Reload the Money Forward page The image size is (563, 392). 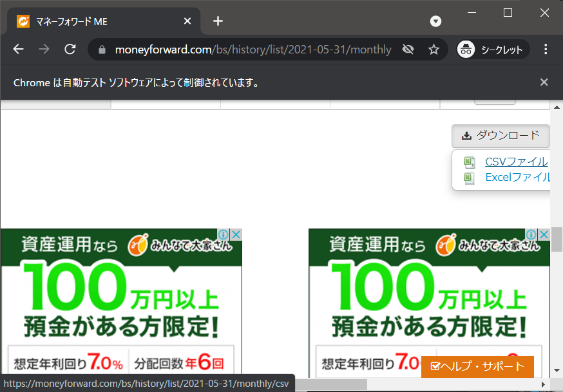tap(70, 49)
